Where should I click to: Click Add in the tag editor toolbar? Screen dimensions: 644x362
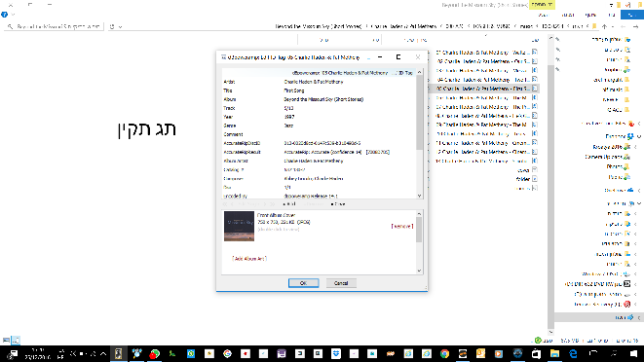click(x=289, y=204)
